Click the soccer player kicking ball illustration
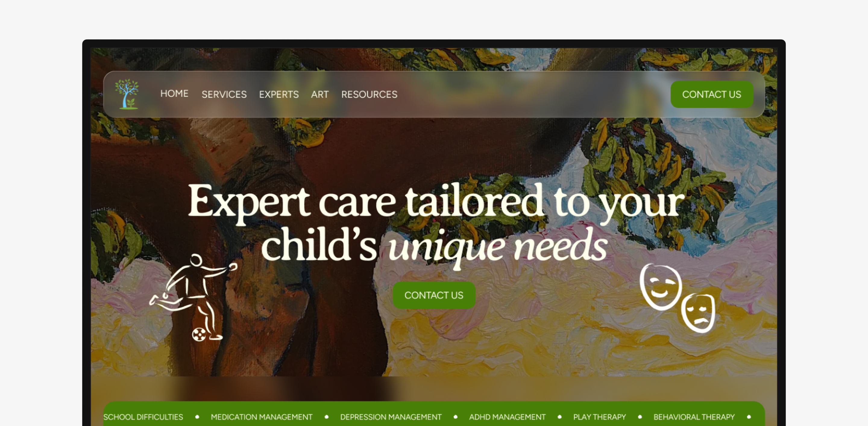 point(193,297)
